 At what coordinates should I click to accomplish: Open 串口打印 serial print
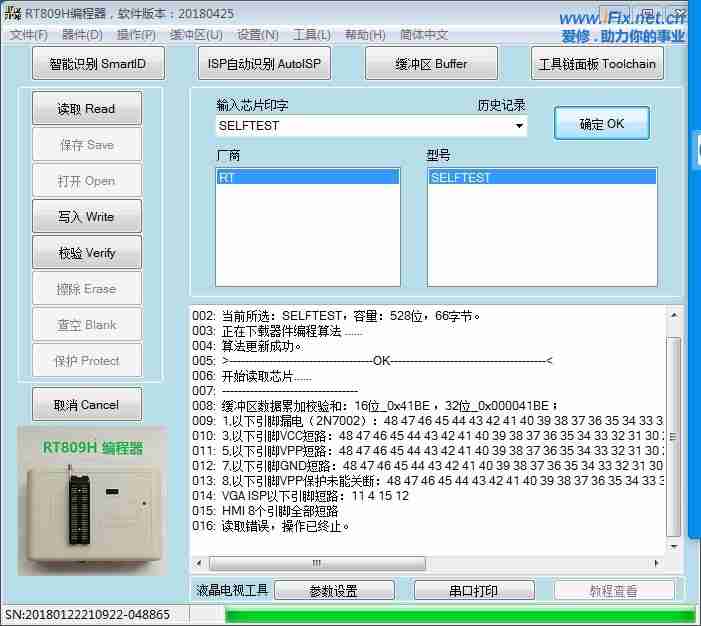(474, 591)
